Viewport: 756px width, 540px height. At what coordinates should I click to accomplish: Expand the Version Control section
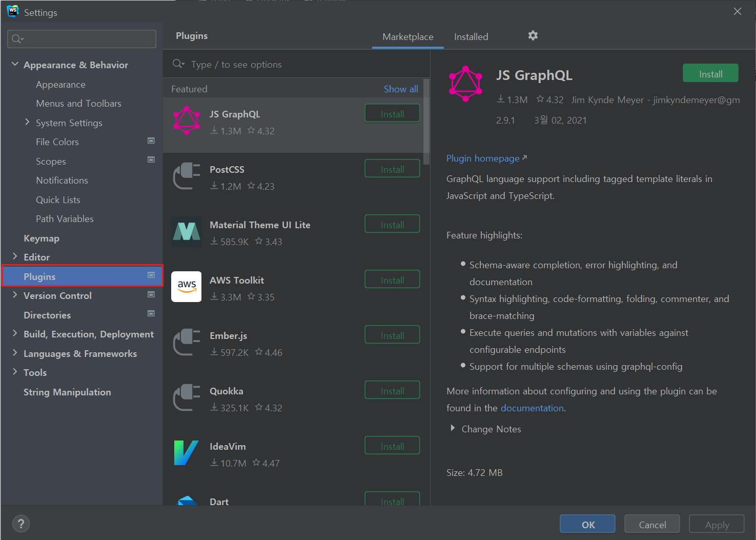(15, 295)
